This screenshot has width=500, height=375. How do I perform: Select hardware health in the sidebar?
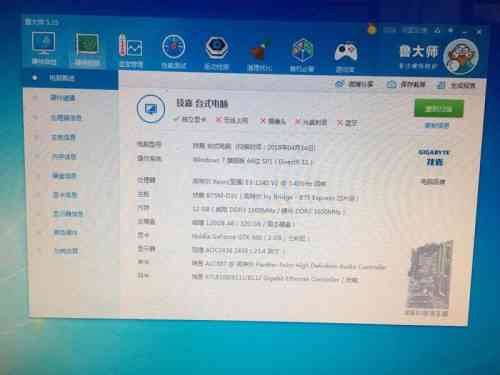tap(63, 98)
